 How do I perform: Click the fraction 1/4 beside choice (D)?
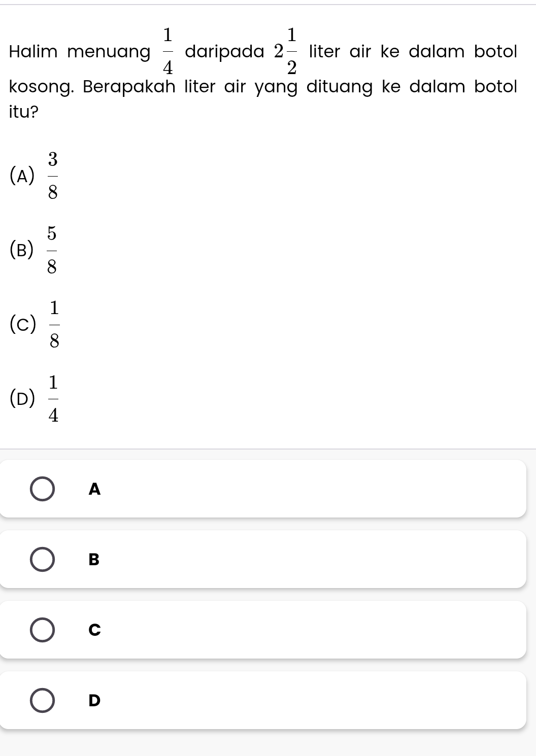click(53, 399)
